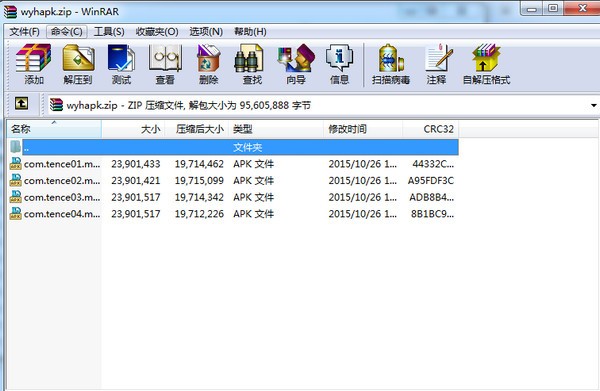Click the packed size 19,712,226

click(x=199, y=214)
